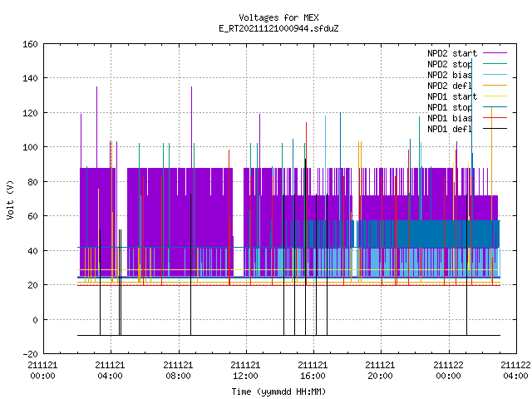Click the NPD2 bias light-blue legend line
The height and width of the screenshot is (399, 532).
(495, 75)
